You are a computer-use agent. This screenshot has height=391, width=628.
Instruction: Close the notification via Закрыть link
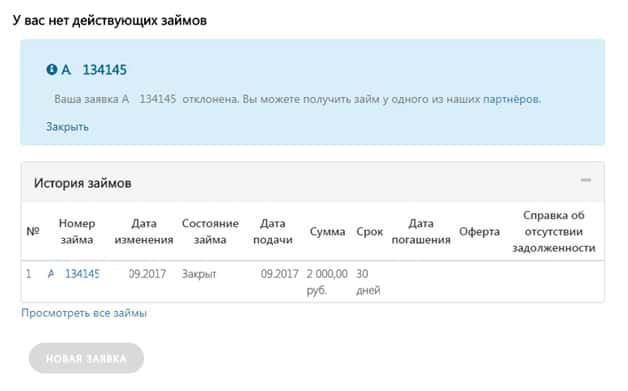click(67, 127)
